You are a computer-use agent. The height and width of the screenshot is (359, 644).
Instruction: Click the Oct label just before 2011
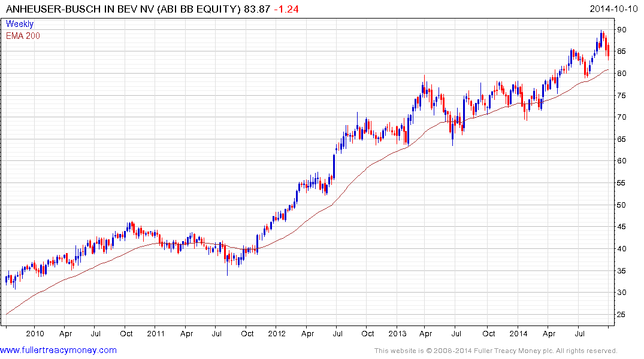[x=126, y=333]
